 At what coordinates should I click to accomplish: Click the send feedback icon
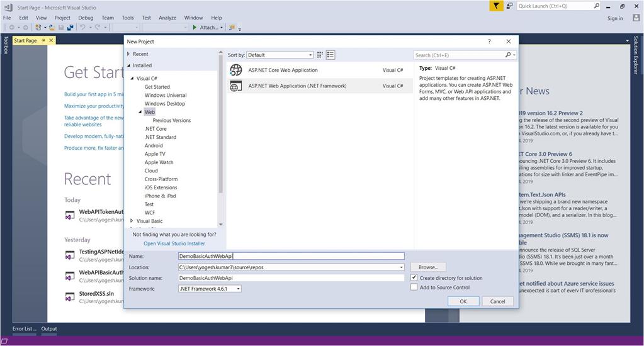click(509, 6)
